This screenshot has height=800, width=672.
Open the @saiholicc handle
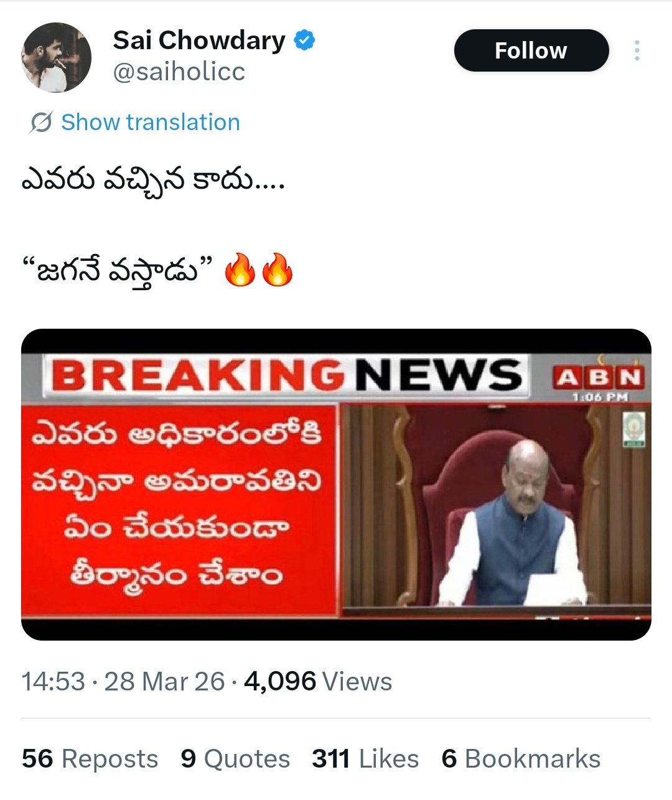click(179, 72)
